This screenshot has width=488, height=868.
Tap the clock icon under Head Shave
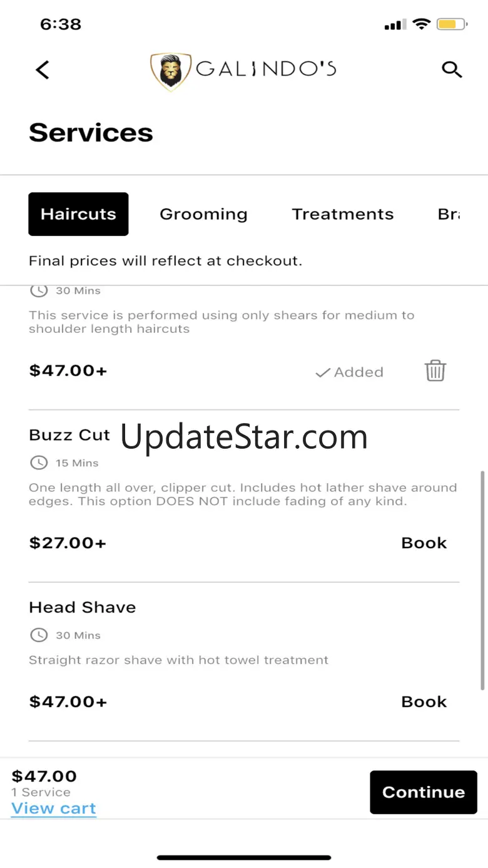(x=39, y=635)
